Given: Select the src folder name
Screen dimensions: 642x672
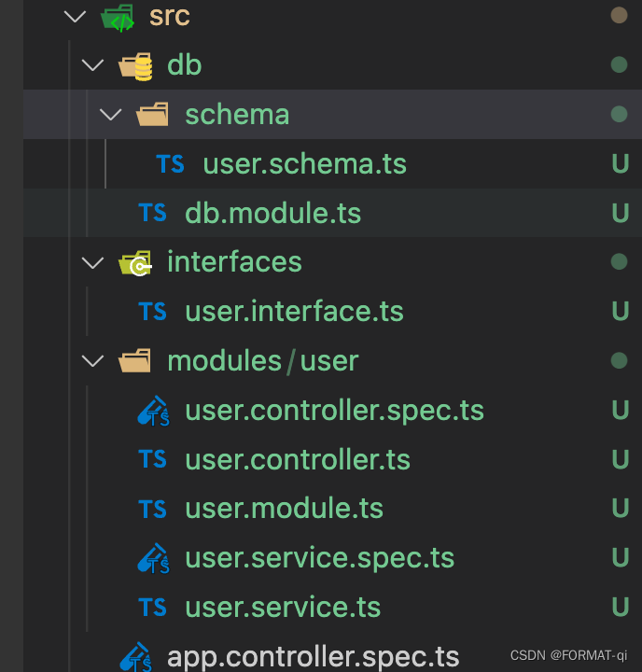Looking at the screenshot, I should point(170,16).
